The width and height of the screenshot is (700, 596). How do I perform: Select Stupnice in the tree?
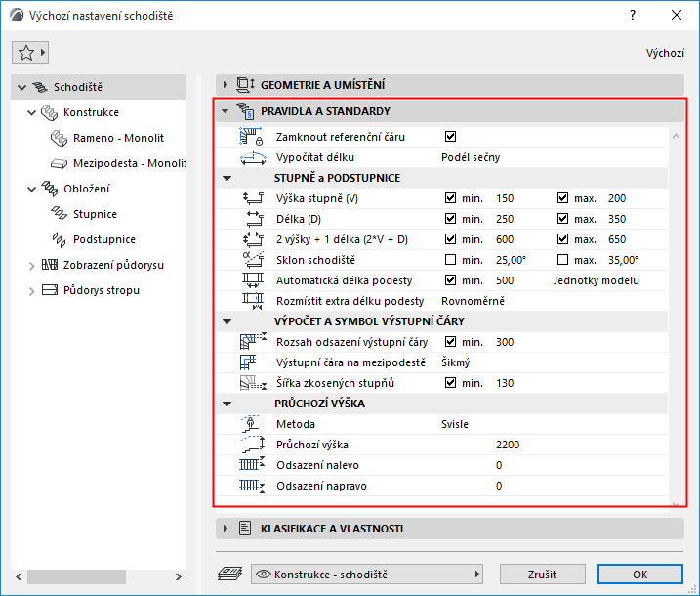click(x=95, y=214)
